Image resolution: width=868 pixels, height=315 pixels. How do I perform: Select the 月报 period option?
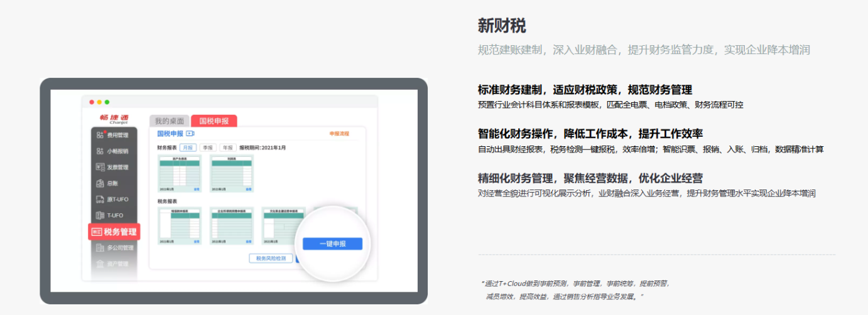pos(188,147)
